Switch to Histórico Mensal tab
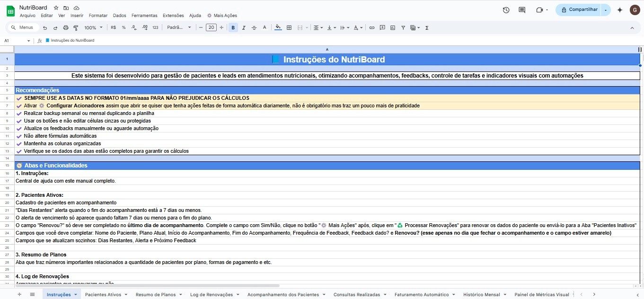This screenshot has width=644, height=299. click(482, 295)
